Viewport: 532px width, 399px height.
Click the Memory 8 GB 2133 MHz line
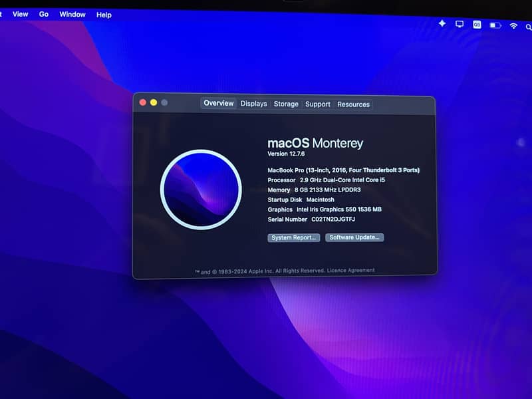[314, 190]
